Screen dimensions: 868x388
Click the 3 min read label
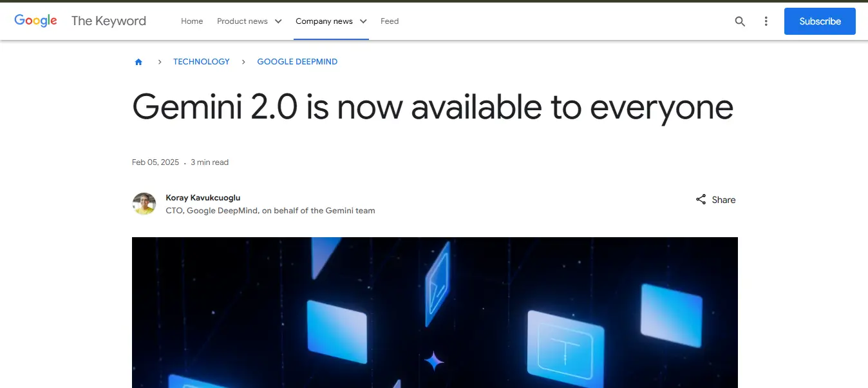[x=210, y=162]
